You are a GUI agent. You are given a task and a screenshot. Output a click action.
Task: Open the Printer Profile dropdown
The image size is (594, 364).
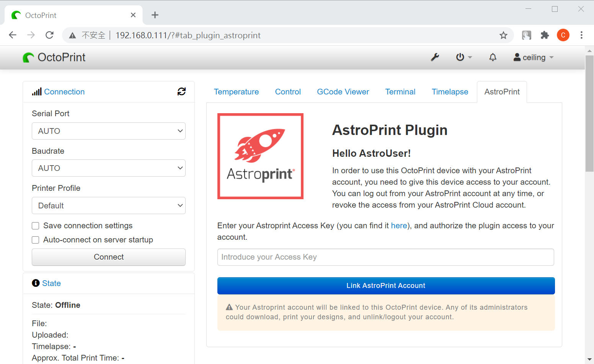point(108,205)
